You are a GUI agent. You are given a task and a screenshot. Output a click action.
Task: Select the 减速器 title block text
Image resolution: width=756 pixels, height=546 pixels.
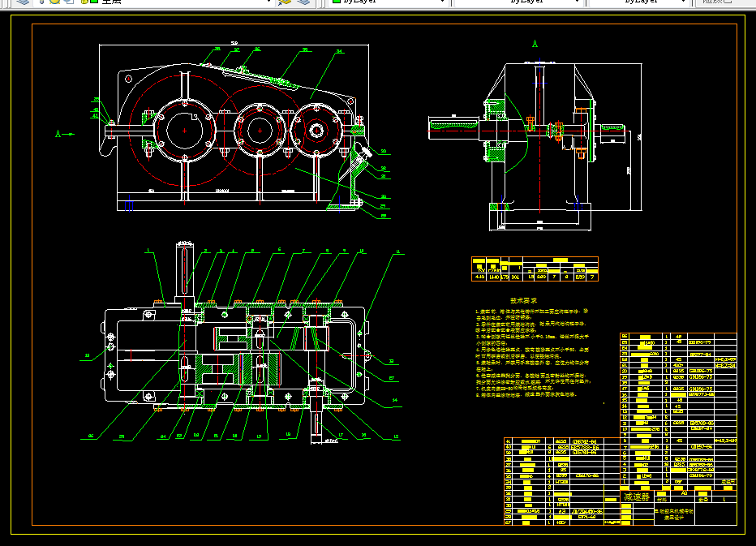coord(637,497)
